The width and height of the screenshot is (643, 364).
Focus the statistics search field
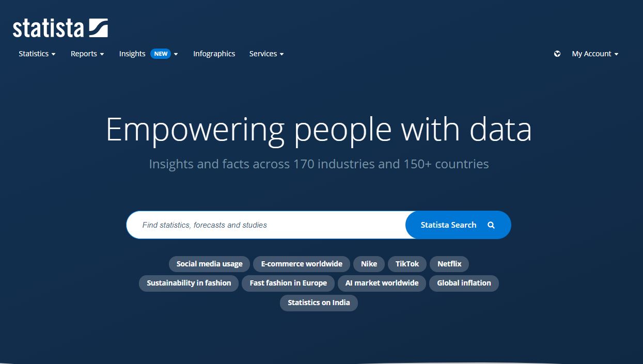tap(266, 225)
